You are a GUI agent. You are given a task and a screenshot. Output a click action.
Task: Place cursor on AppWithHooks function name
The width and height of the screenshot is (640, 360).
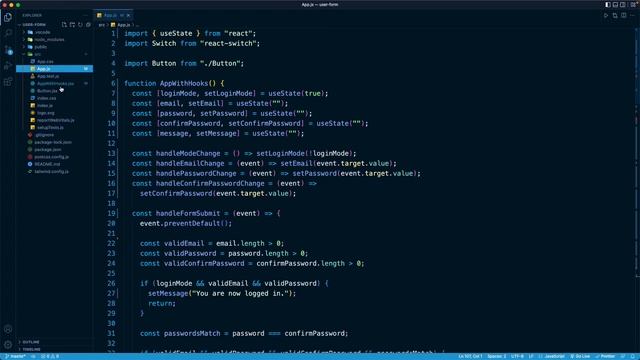[x=184, y=83]
